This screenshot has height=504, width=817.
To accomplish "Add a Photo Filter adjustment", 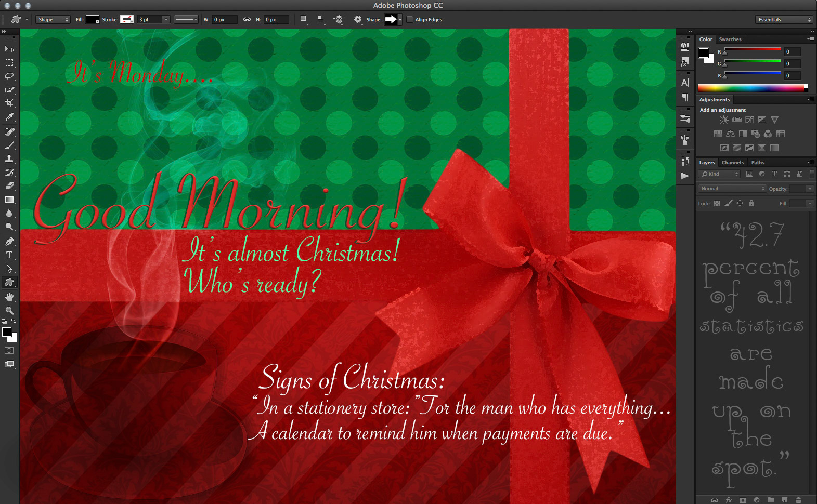I will click(756, 134).
